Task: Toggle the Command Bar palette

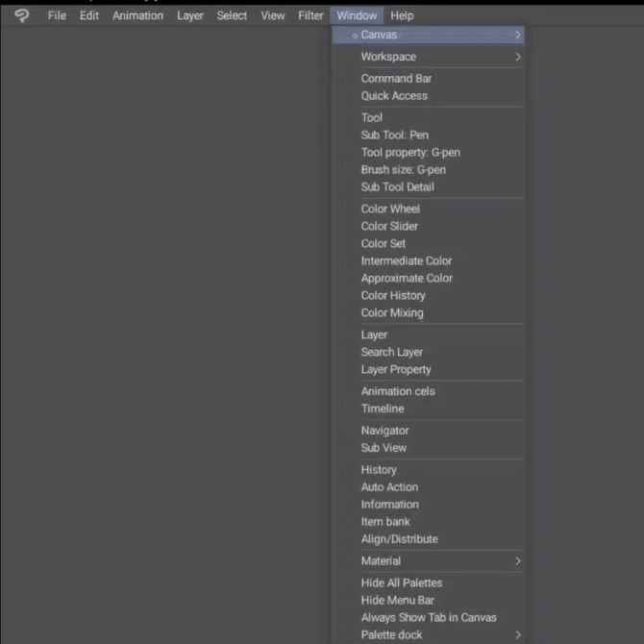Action: [396, 79]
